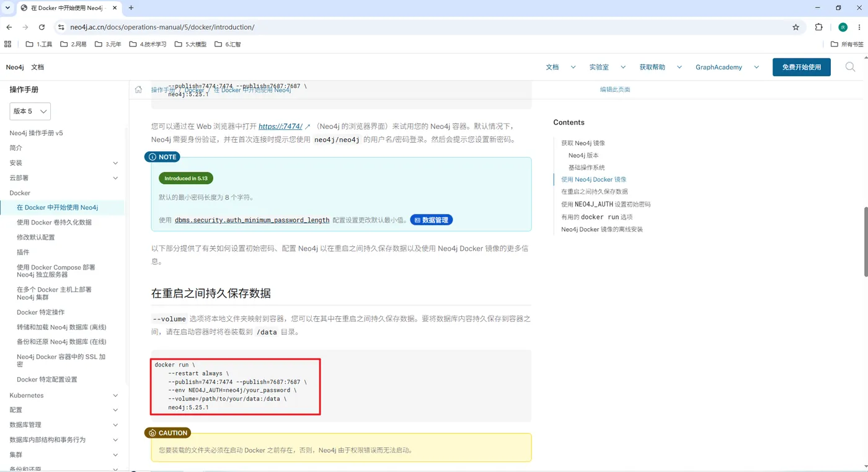Open the 6.汇智 bookmark folder
The image size is (868, 472).
click(x=228, y=44)
